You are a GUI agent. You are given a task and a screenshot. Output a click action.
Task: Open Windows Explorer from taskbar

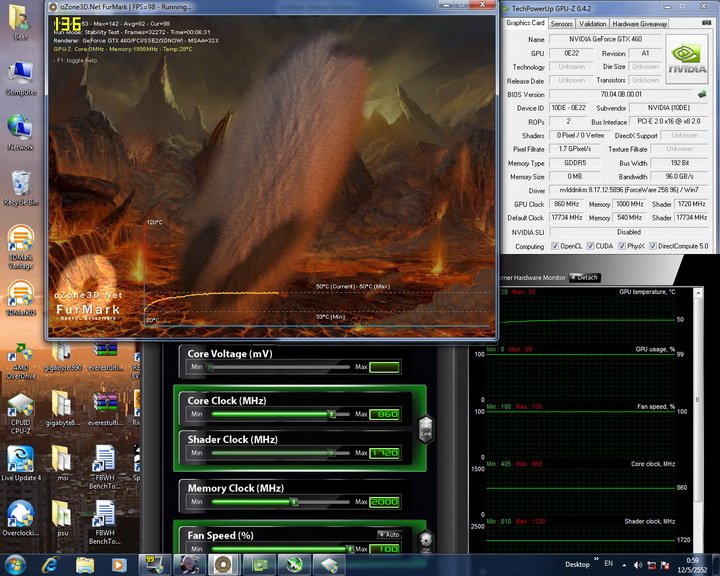(84, 565)
